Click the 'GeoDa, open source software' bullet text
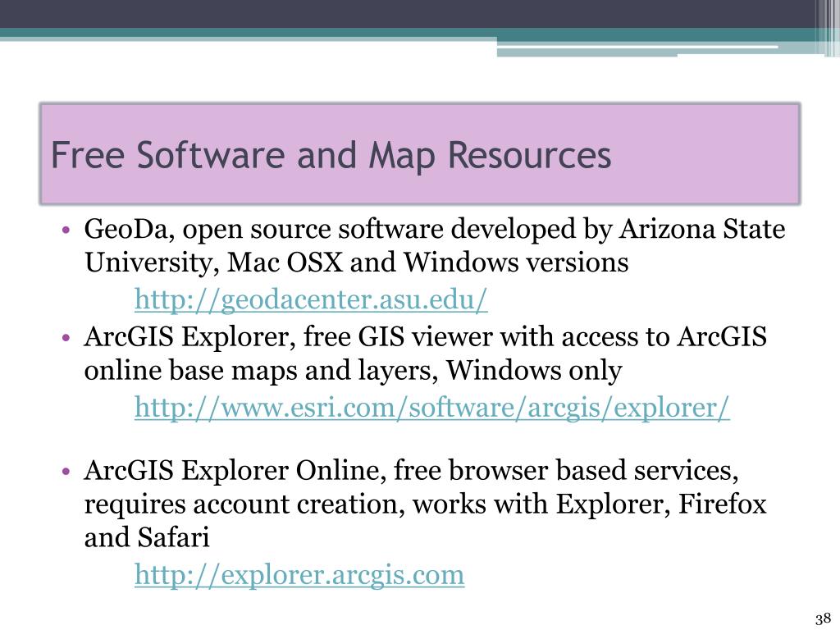840x630 pixels. (435, 230)
